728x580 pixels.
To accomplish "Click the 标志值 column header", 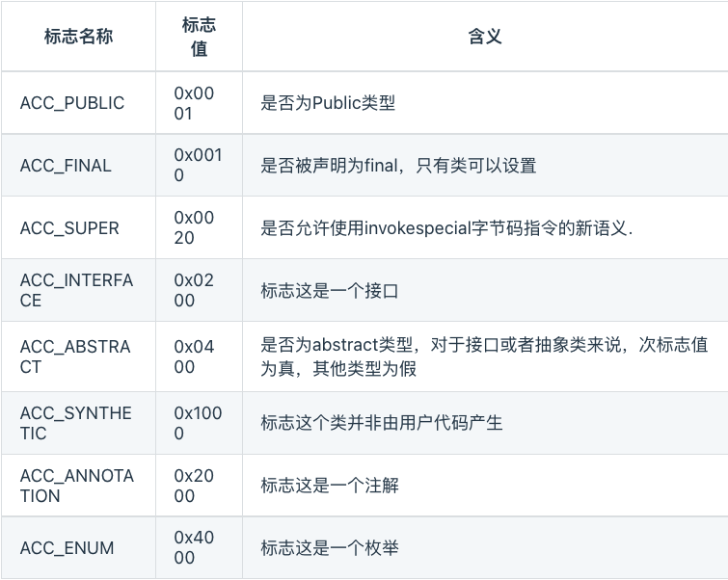I will point(199,37).
